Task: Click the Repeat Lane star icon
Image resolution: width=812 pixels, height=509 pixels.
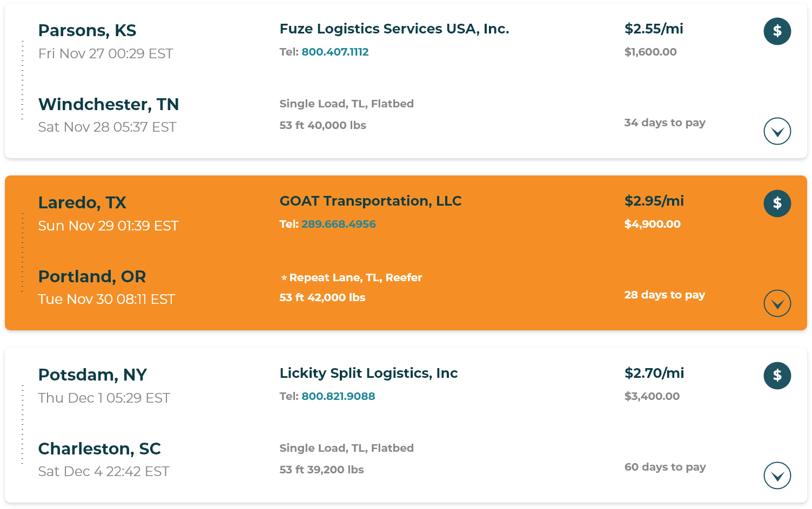Action: click(x=284, y=277)
